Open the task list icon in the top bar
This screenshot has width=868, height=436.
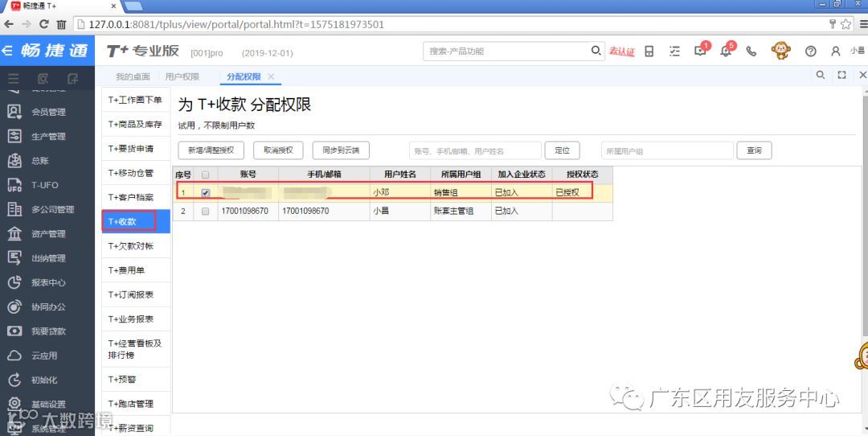674,51
